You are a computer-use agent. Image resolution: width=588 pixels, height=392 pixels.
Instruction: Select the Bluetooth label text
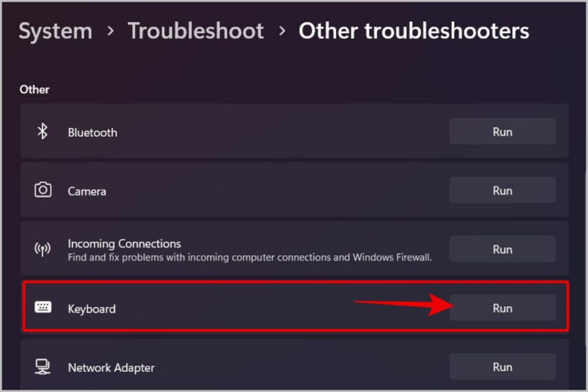coord(92,133)
